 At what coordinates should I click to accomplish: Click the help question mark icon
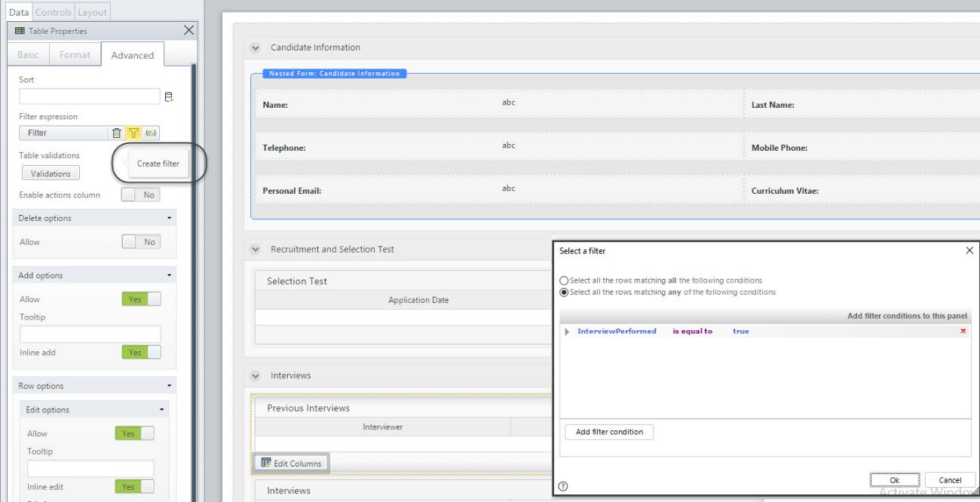(563, 486)
